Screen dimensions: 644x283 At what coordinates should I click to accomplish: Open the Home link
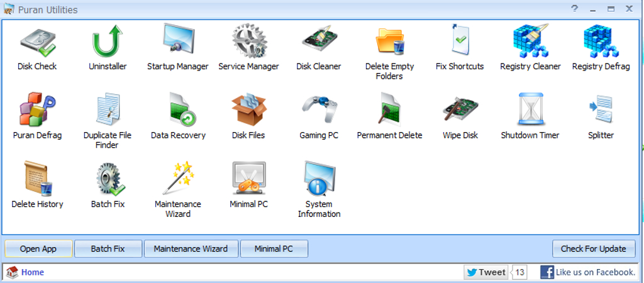tap(33, 272)
